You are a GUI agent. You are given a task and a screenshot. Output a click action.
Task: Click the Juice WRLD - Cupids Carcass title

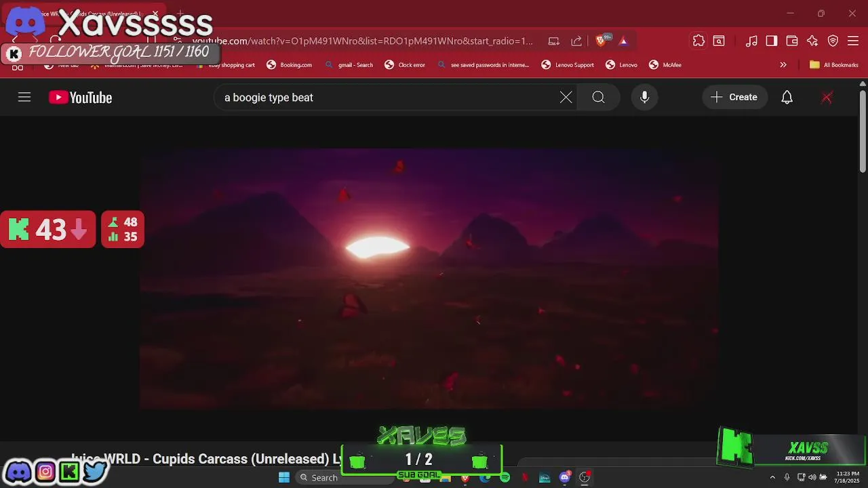tap(207, 459)
